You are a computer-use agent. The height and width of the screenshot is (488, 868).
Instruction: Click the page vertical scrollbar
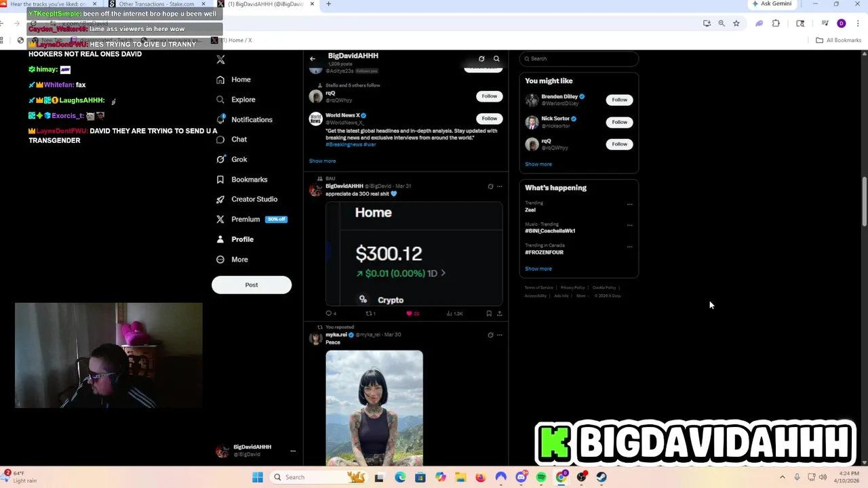pos(864,203)
